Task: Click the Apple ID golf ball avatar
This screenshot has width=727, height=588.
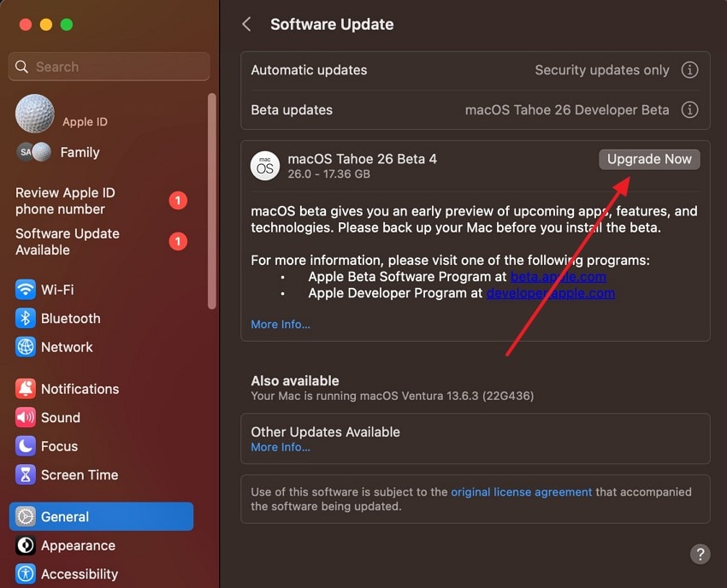Action: tap(35, 114)
